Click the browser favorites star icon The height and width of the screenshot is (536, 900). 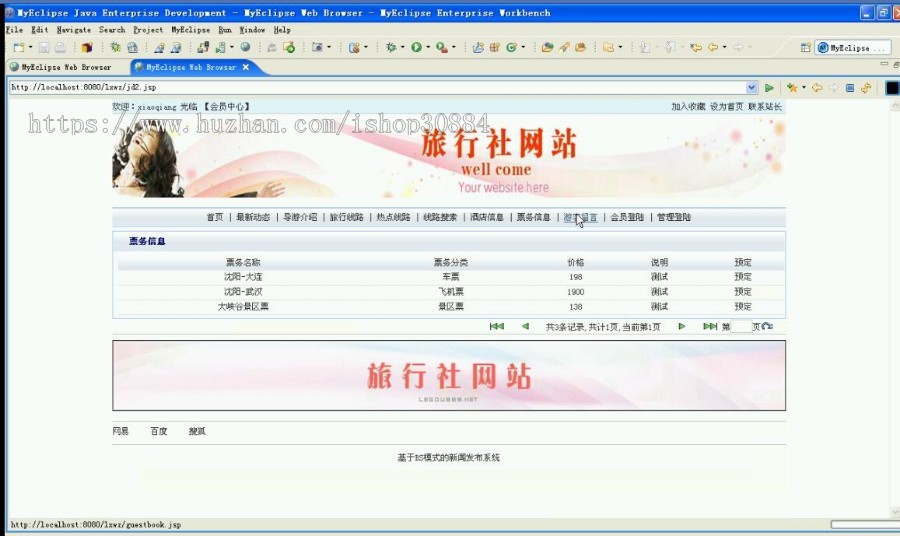click(792, 88)
